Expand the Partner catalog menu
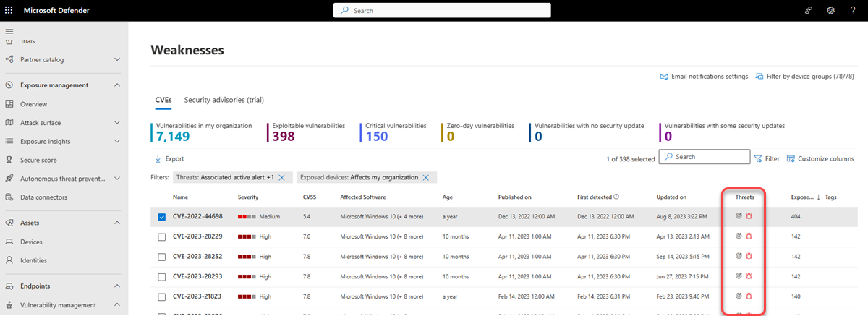Viewport: 868px width, 316px height. 117,59
